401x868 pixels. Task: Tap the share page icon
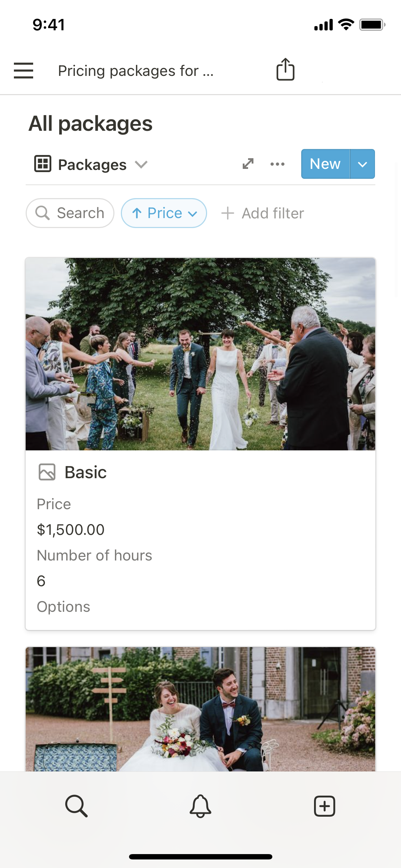click(286, 69)
